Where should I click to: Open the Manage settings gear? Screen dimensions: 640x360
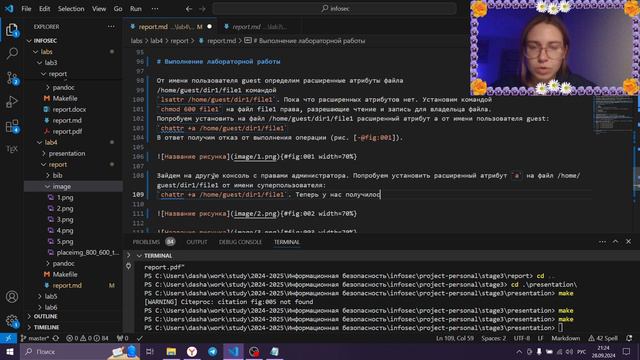(x=12, y=321)
